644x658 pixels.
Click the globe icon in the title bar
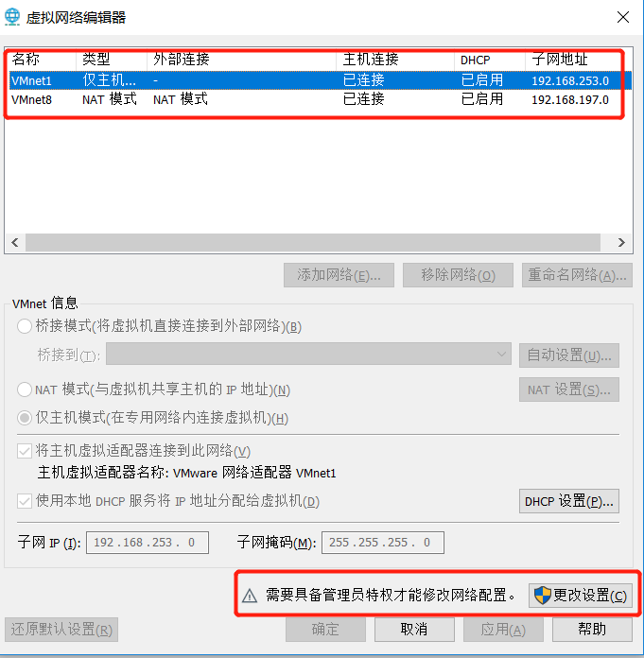coord(12,17)
